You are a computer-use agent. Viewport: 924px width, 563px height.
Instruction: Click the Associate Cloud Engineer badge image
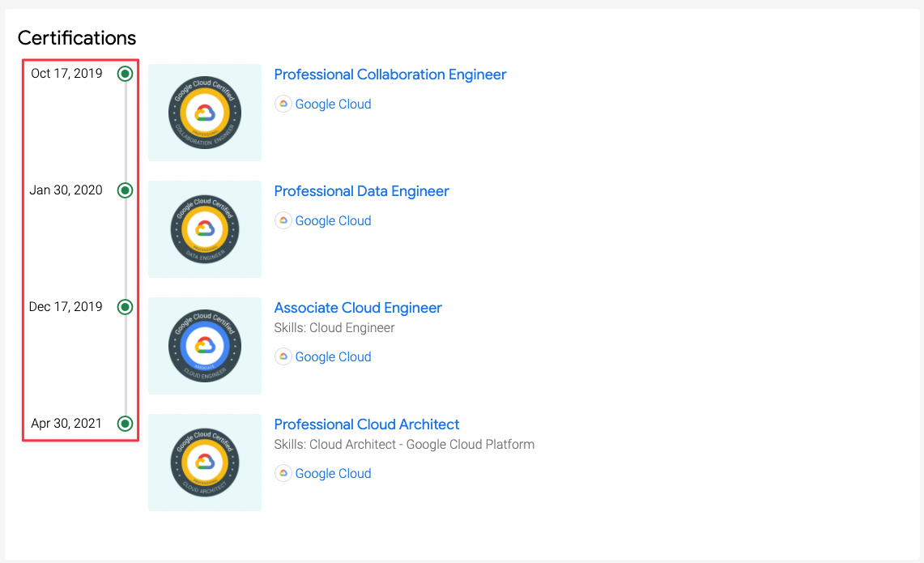point(205,346)
